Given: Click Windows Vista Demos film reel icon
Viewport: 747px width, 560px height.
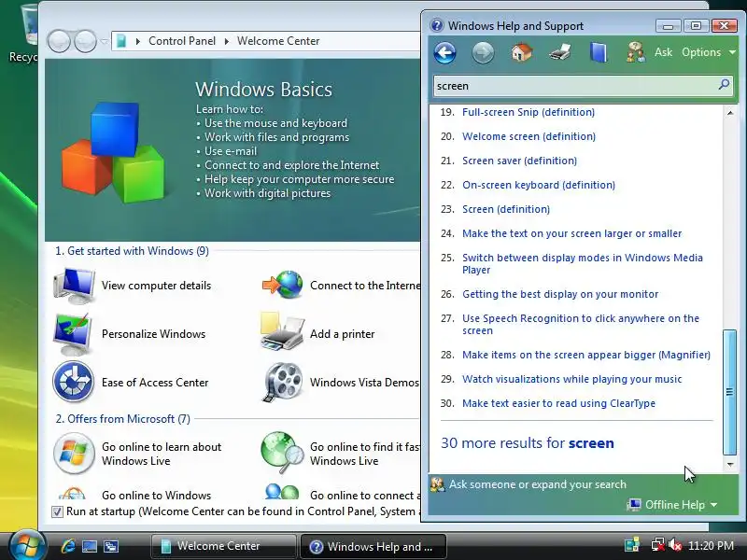Looking at the screenshot, I should coord(283,382).
